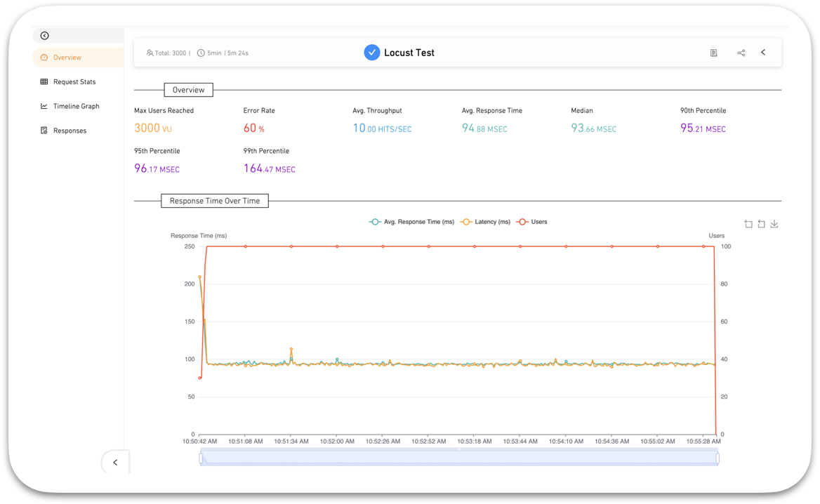Click the blue checkmark status badge
This screenshot has width=820, height=504.
(x=372, y=53)
